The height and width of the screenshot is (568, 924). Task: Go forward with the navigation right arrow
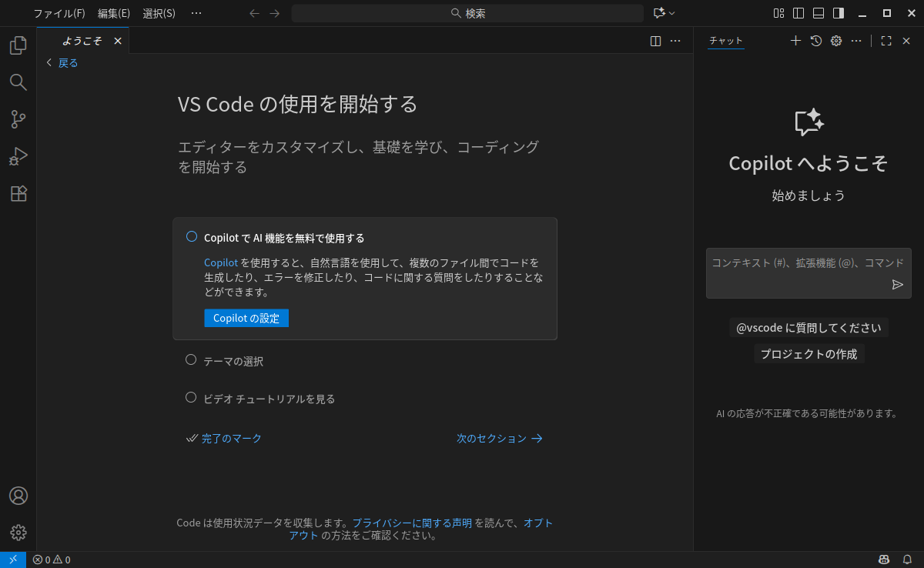click(x=275, y=13)
